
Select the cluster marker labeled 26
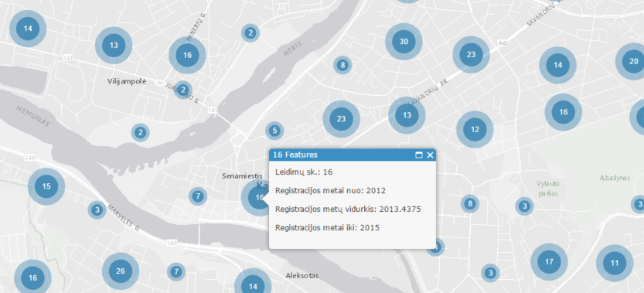tap(121, 271)
